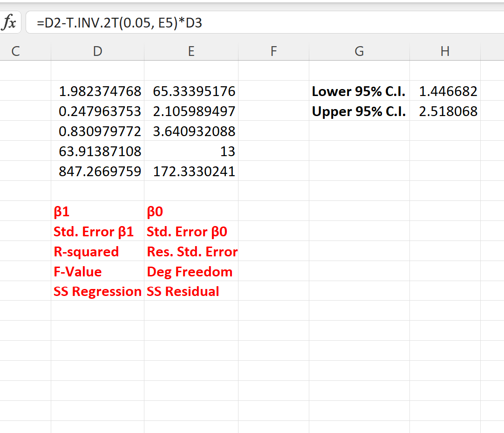This screenshot has height=433, width=504.
Task: Select the cell containing 1.982374768
Action: click(97, 91)
